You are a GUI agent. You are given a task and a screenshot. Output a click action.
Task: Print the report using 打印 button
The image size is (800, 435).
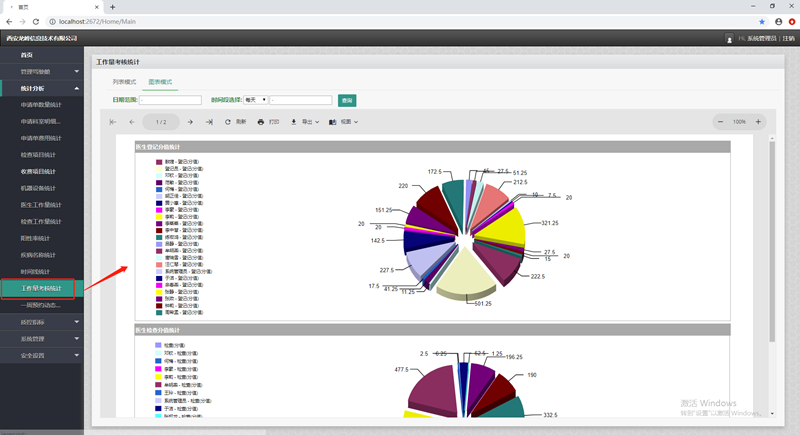click(261, 122)
